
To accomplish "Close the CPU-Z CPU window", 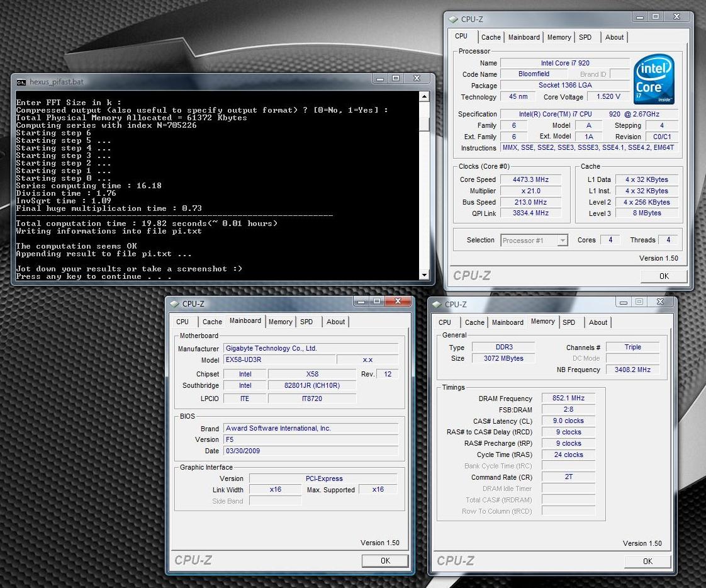I will (676, 16).
